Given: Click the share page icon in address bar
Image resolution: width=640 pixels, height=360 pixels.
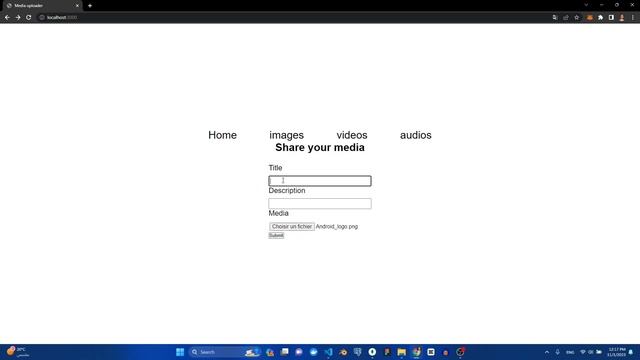Looking at the screenshot, I should point(566,18).
